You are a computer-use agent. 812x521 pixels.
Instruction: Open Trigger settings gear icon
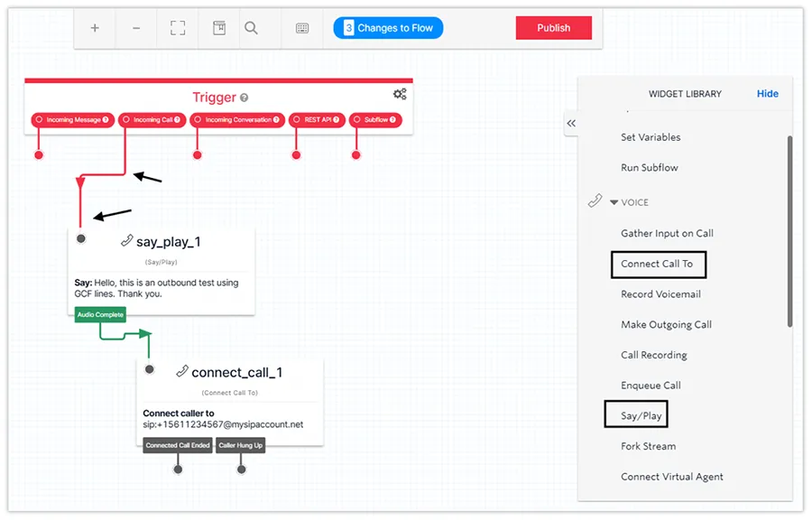pyautogui.click(x=400, y=94)
